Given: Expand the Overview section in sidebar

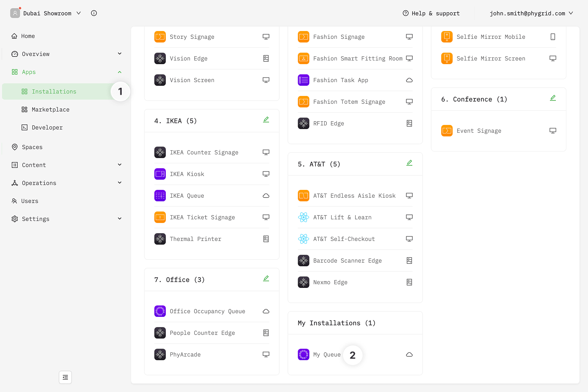Looking at the screenshot, I should pyautogui.click(x=120, y=54).
